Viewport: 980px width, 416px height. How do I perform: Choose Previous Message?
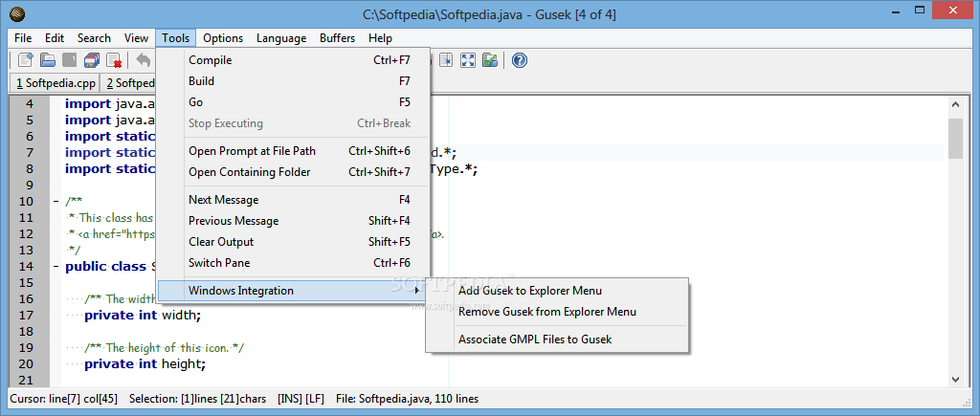(x=293, y=221)
